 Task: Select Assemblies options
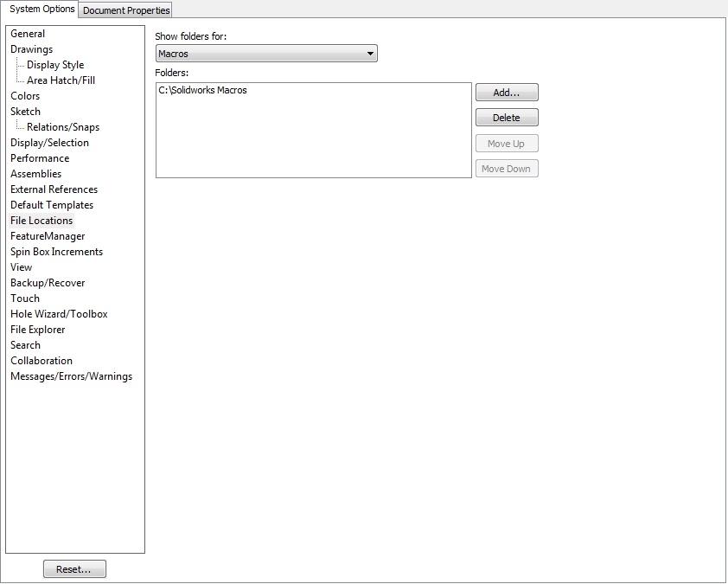point(35,174)
